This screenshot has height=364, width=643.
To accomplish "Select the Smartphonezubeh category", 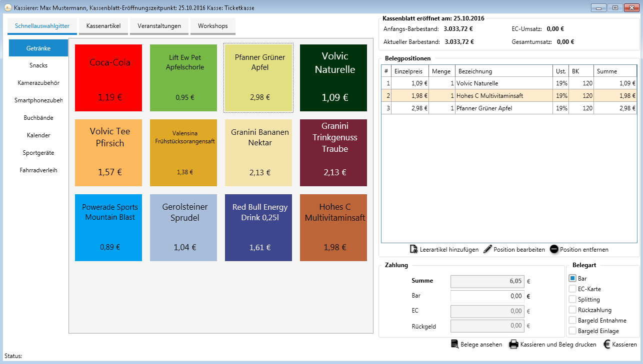I will point(38,100).
